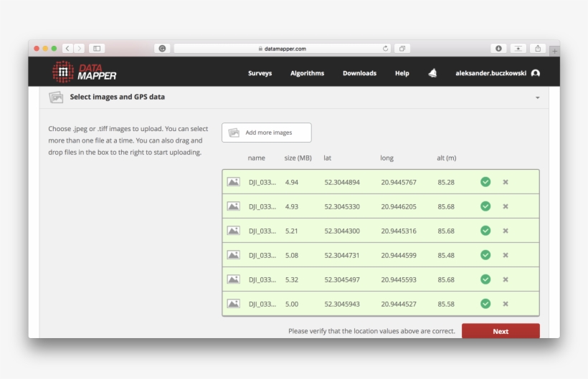Click green checkmark in the 4.94 row
Screen dimensions: 588x379
[485, 182]
